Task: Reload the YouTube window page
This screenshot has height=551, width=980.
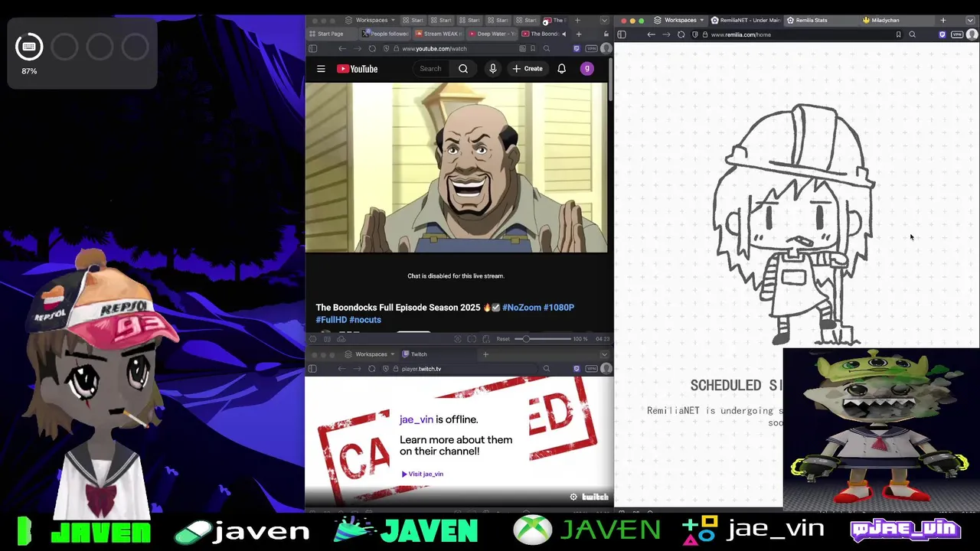Action: 372,49
